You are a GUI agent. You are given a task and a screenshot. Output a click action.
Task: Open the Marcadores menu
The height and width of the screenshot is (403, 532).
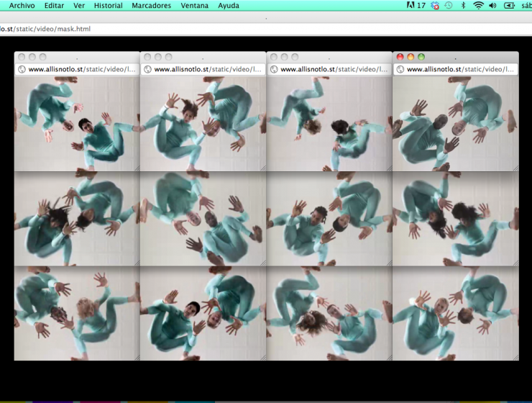pos(151,5)
